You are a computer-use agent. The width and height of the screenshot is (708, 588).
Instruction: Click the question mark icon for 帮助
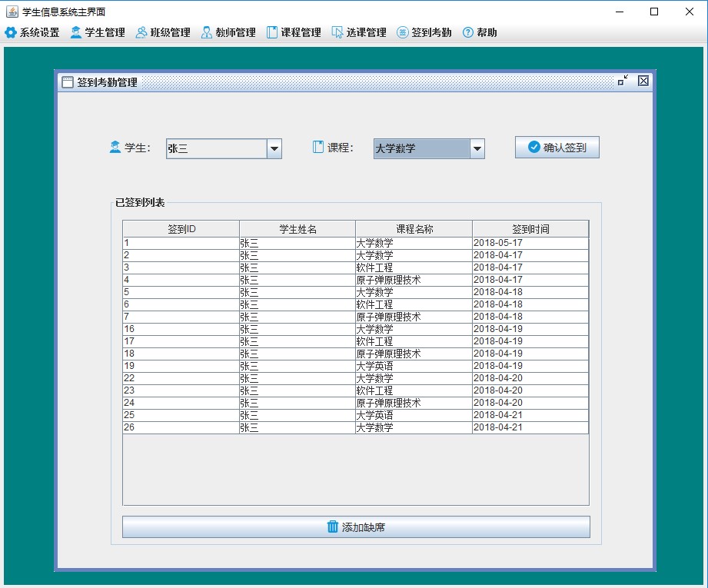(x=468, y=32)
